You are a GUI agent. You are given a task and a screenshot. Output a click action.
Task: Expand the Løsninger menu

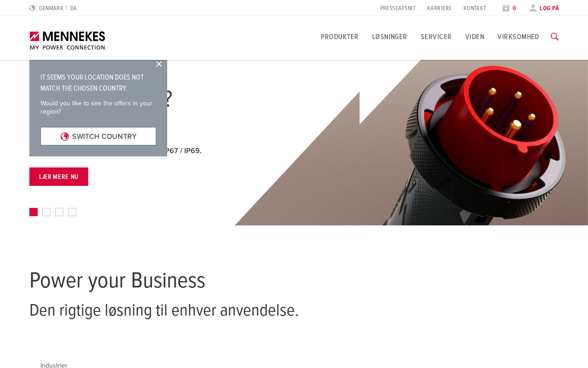pos(390,37)
